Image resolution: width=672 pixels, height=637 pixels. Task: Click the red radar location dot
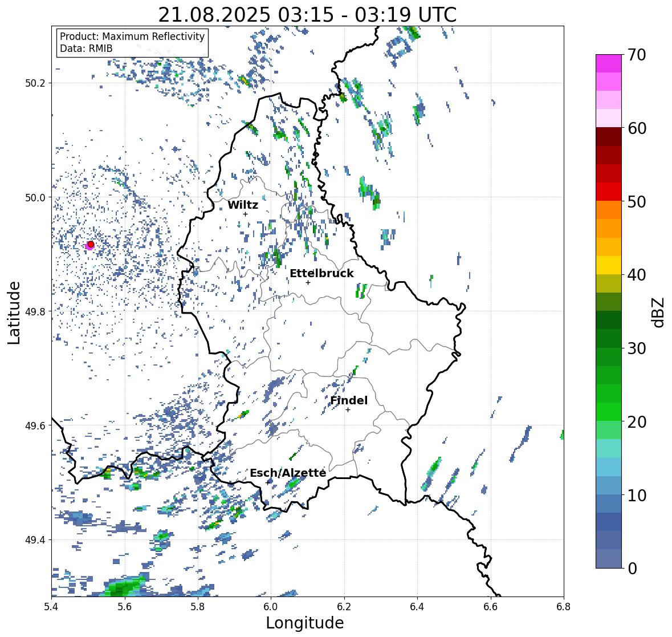(91, 244)
